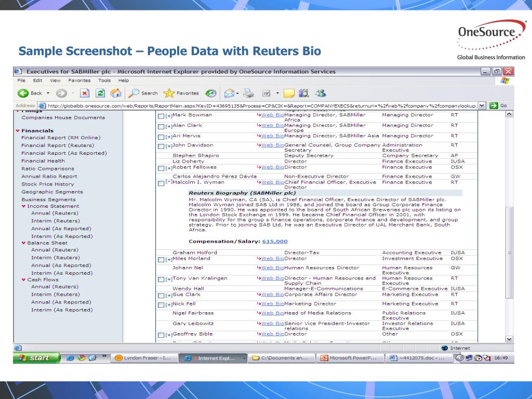The image size is (532, 399).
Task: Tick checkbox next to Tony Van Kralingen
Action: (161, 279)
